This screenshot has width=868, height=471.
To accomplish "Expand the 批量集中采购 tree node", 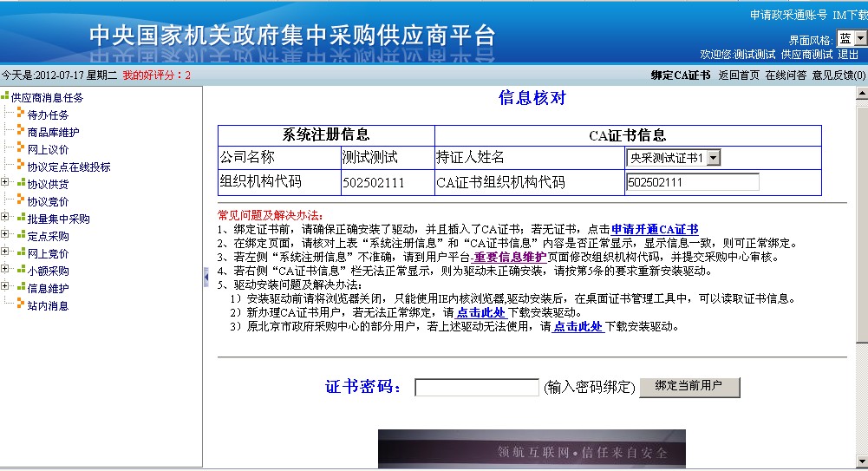I will coord(6,218).
